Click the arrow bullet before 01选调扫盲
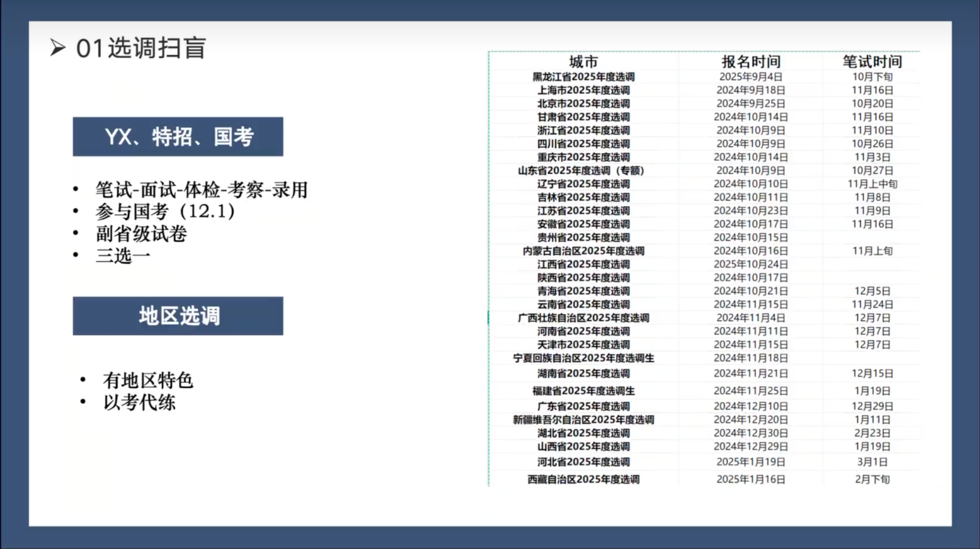This screenshot has height=549, width=980. tap(57, 48)
